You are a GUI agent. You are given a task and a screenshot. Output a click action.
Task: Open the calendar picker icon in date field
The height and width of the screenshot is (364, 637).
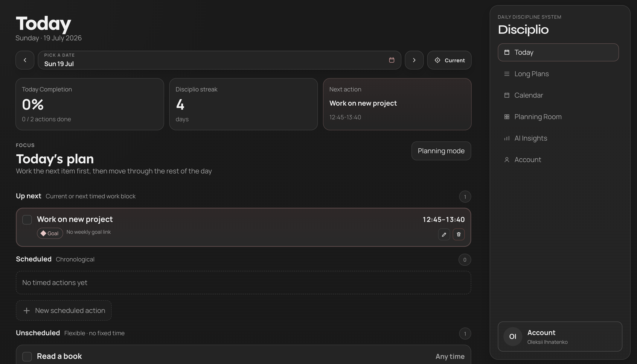click(392, 60)
